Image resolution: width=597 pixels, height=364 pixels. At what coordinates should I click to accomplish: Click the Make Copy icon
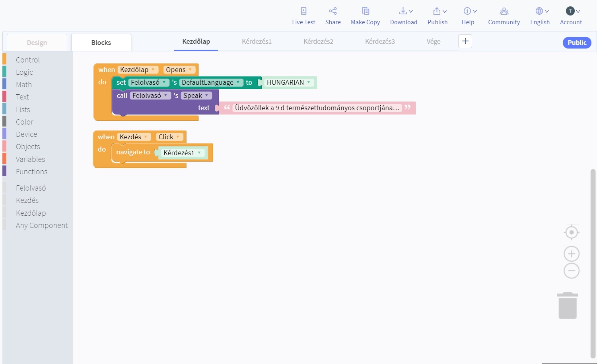coord(365,11)
